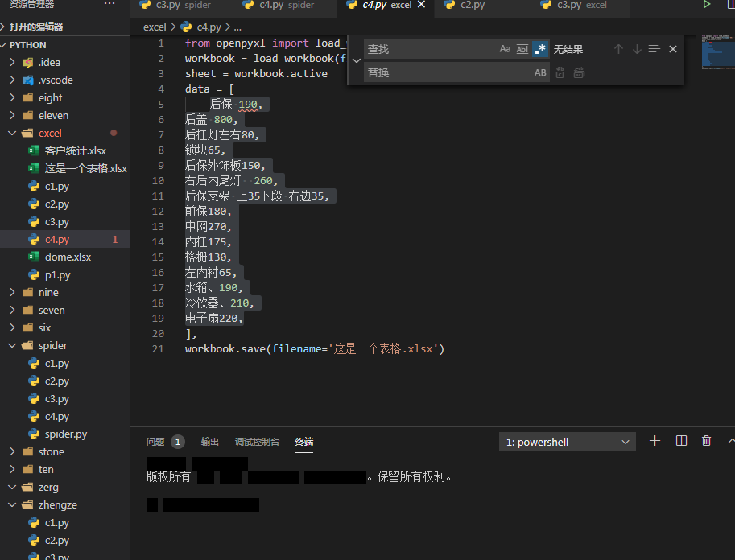Split the terminal icon
The image size is (735, 560).
click(681, 441)
